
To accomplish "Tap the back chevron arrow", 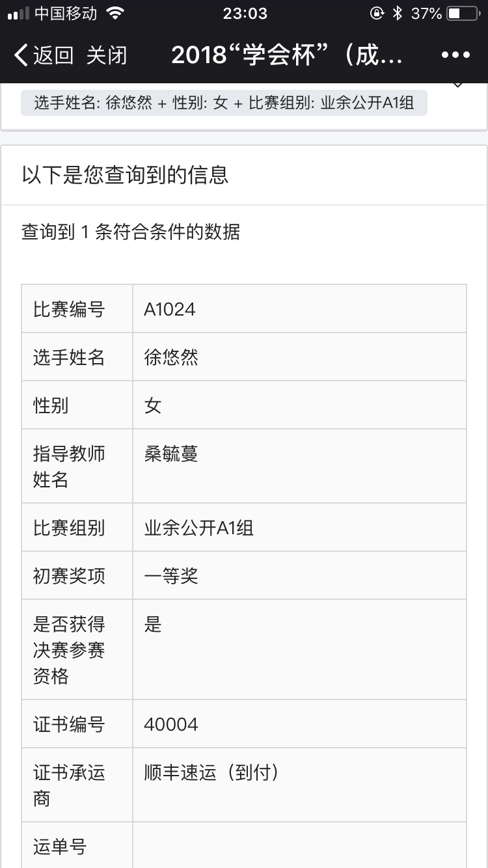I will point(21,55).
